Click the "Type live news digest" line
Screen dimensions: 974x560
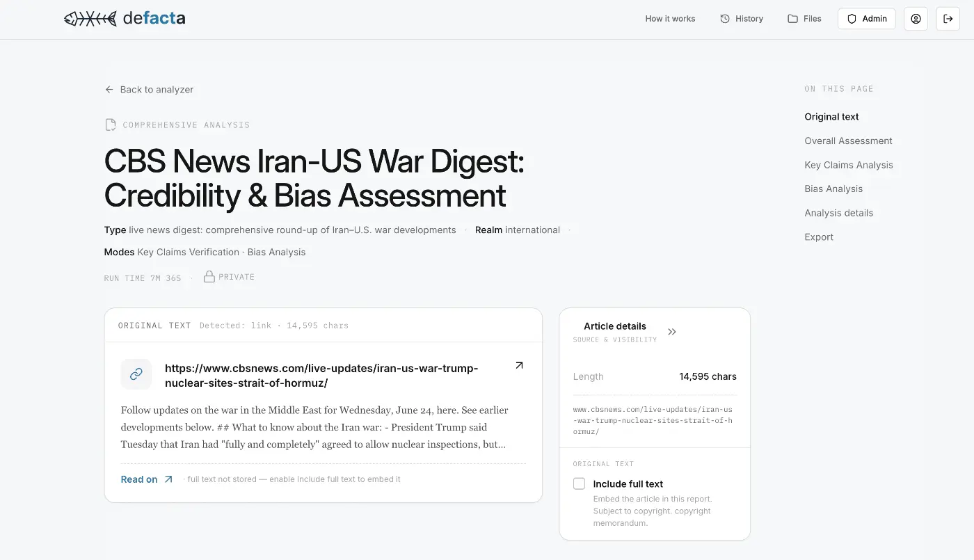pyautogui.click(x=280, y=230)
